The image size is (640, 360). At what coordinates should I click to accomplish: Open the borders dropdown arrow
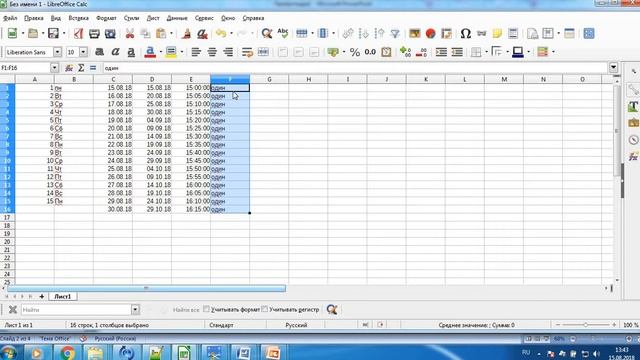[486, 52]
